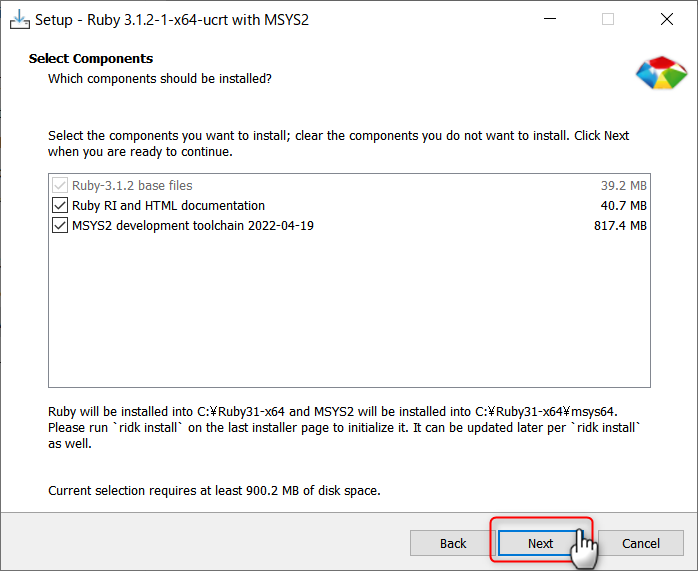Click 'Current selection requires at least 900.2 MB' text
This screenshot has width=698, height=571.
[x=214, y=490]
